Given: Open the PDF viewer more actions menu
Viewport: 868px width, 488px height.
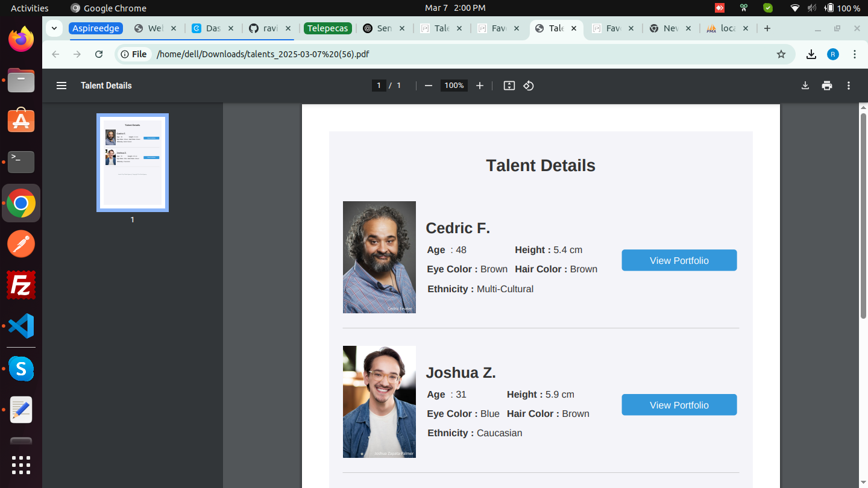Looking at the screenshot, I should pos(849,86).
